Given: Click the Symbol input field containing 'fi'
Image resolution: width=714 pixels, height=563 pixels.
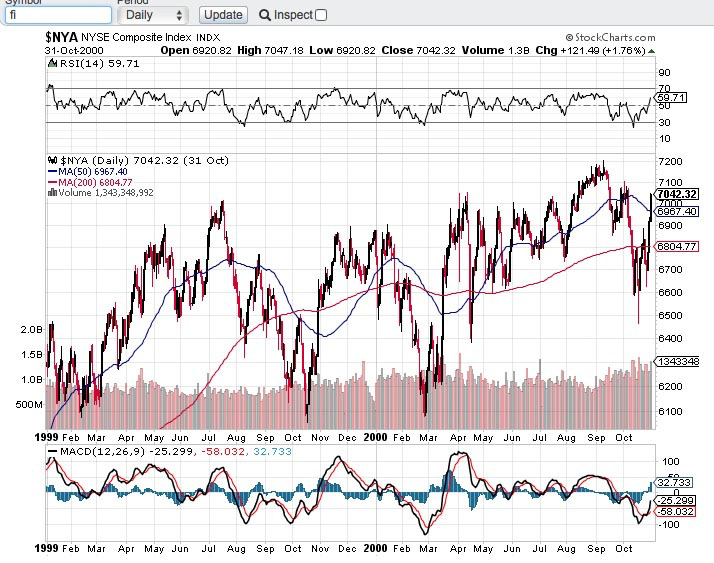Looking at the screenshot, I should [58, 15].
